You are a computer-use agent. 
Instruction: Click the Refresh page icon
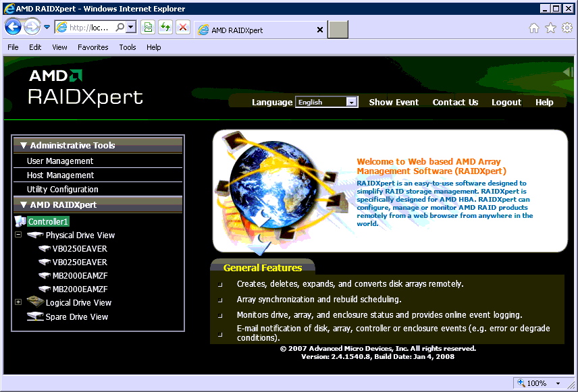point(165,27)
